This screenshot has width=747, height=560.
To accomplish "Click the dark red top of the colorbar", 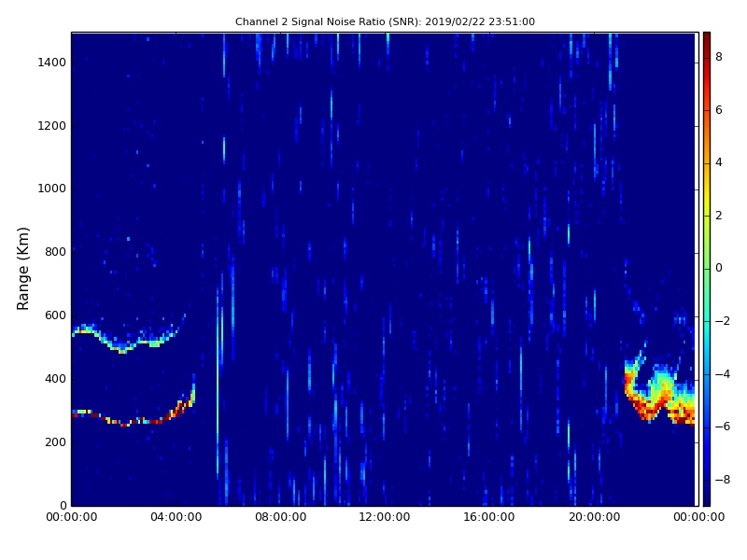I will (x=707, y=40).
